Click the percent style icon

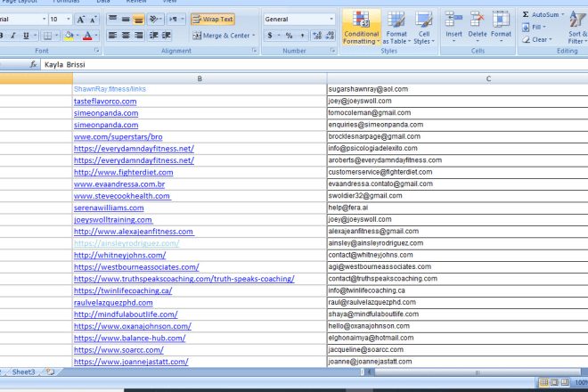tap(289, 36)
